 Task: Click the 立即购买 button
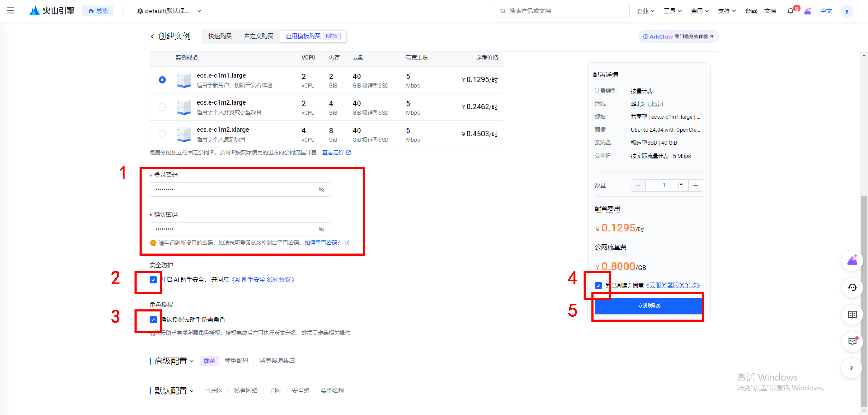[649, 306]
